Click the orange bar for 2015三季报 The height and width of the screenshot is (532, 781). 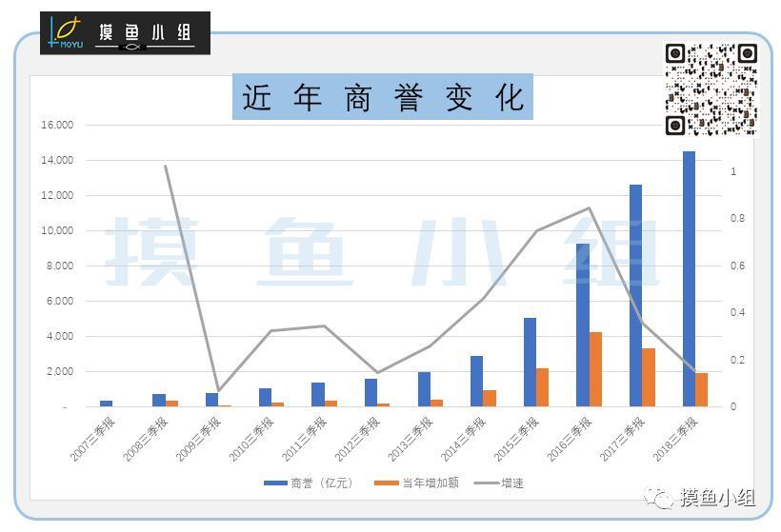[542, 386]
